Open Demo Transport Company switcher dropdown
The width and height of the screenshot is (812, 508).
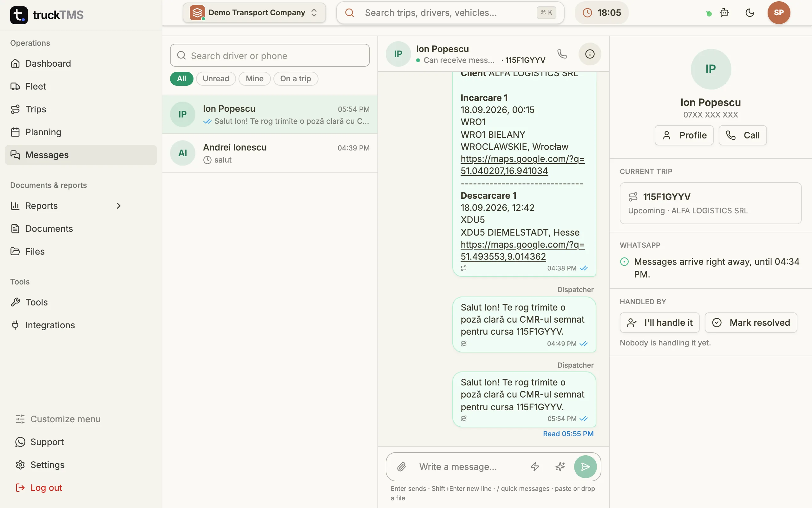tap(254, 13)
